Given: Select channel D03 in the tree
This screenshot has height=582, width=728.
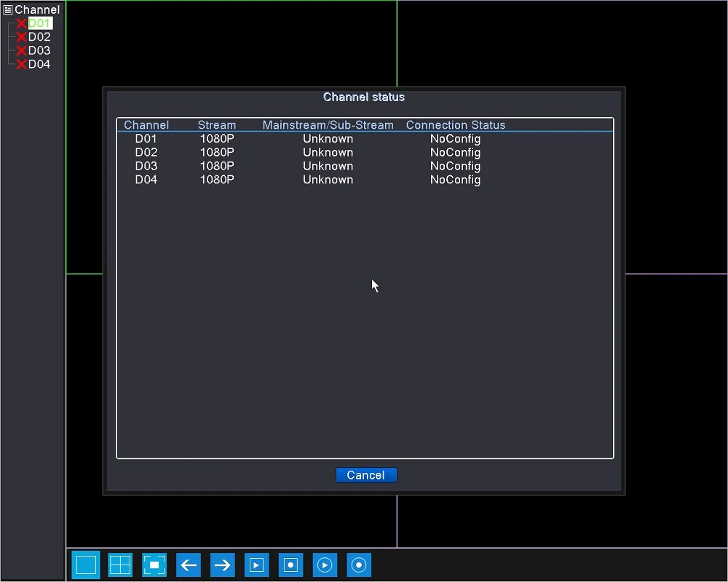Looking at the screenshot, I should point(39,50).
